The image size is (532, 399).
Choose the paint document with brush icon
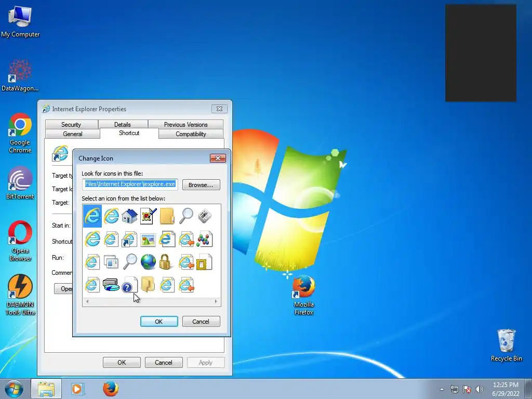click(x=148, y=216)
